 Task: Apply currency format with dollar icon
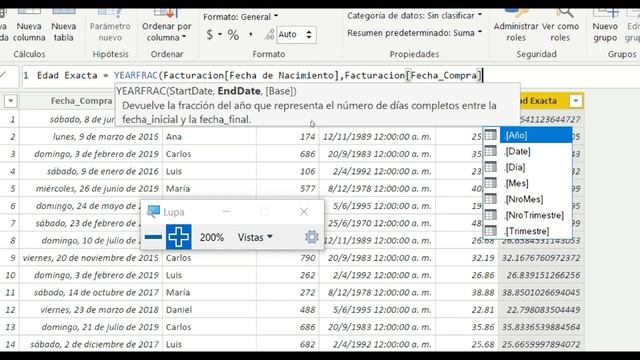click(210, 34)
